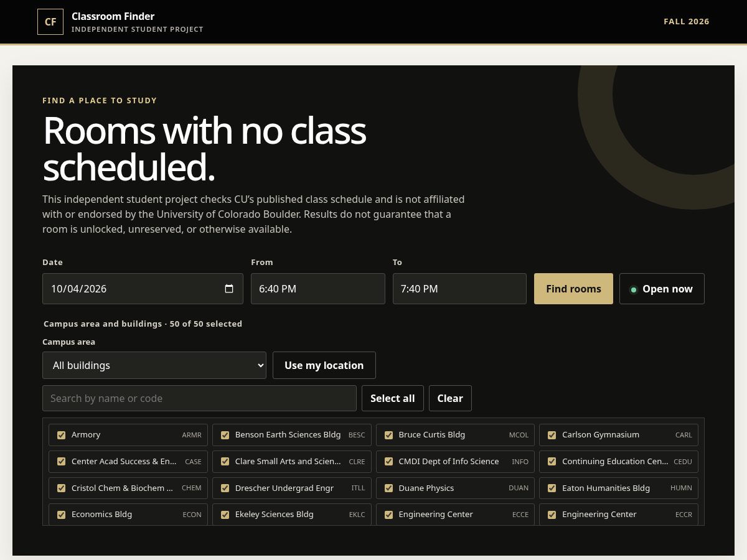Uncheck Benson Earth Sciences Bldg checkbox
The width and height of the screenshot is (747, 560).
coord(225,435)
